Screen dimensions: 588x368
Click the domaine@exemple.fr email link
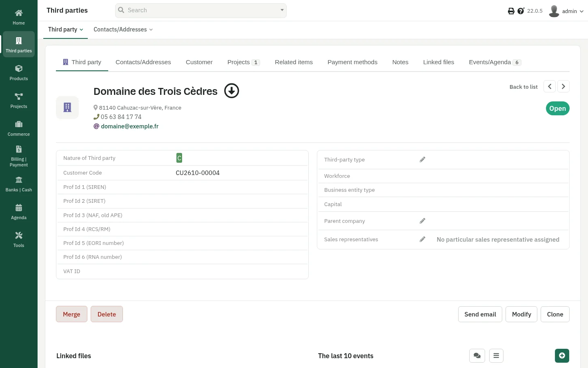click(130, 126)
